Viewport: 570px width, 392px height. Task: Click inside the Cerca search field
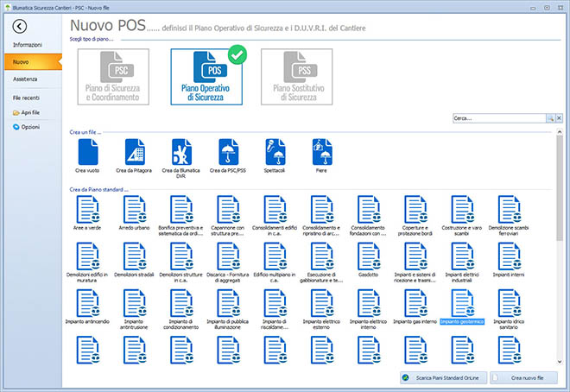[497, 117]
